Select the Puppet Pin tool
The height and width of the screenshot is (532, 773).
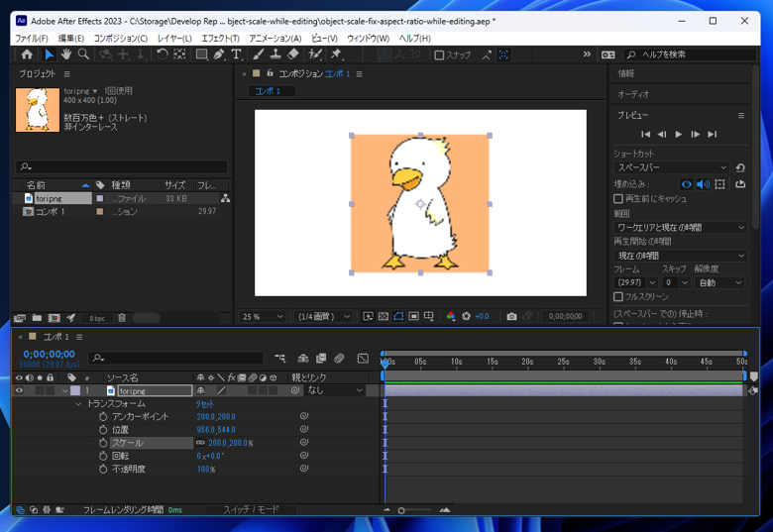coord(336,54)
